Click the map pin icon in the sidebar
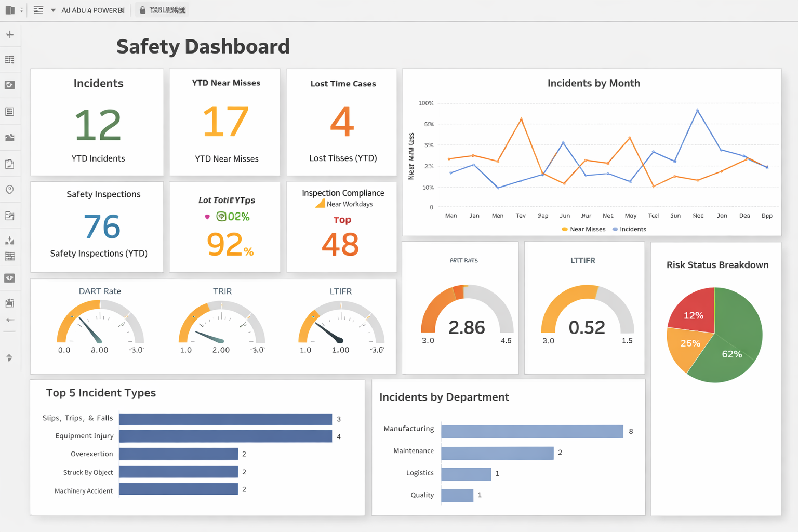 (x=9, y=190)
